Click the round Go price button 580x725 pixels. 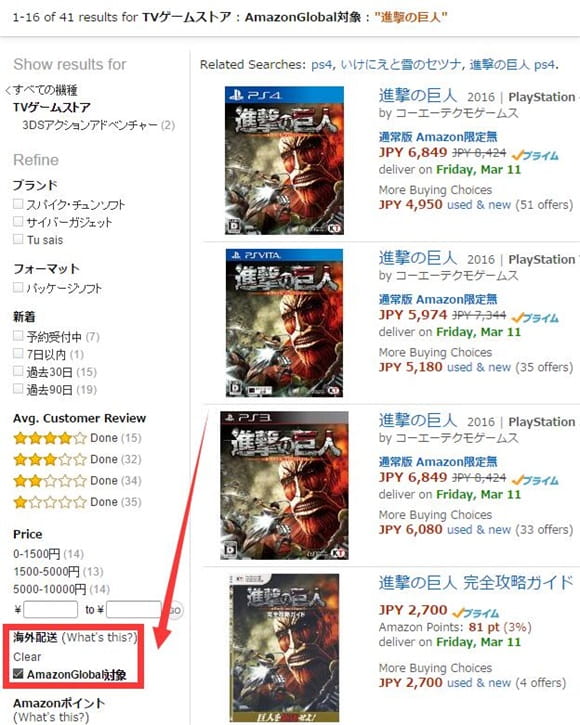(175, 610)
